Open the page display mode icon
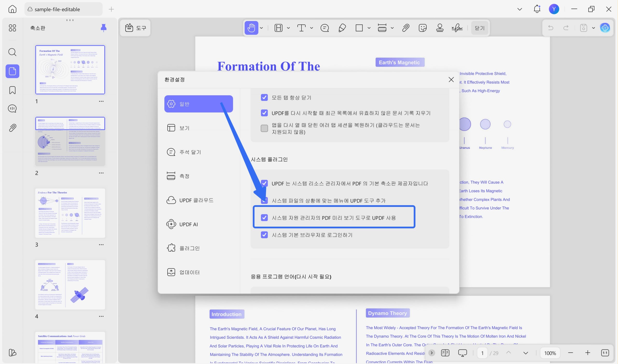The height and width of the screenshot is (364, 618). tap(445, 353)
